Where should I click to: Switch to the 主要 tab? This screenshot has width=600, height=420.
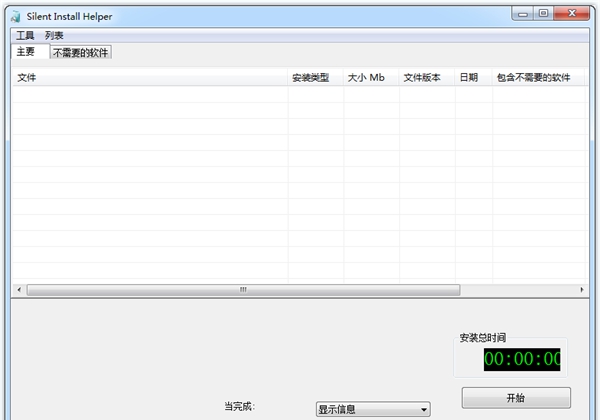point(30,51)
